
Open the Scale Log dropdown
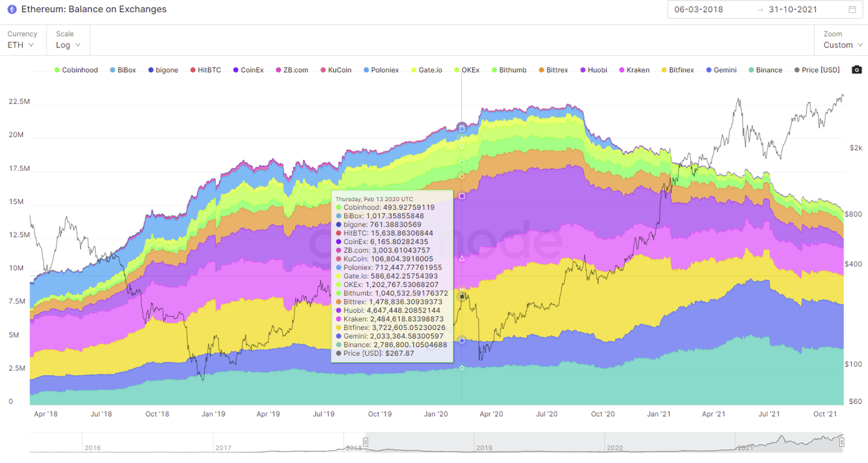pyautogui.click(x=68, y=45)
